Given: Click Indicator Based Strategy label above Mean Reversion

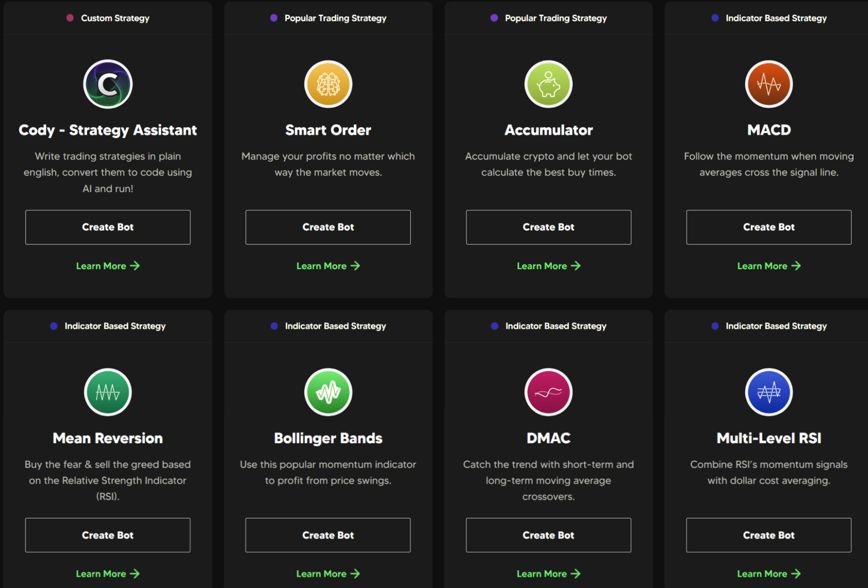Looking at the screenshot, I should click(115, 326).
